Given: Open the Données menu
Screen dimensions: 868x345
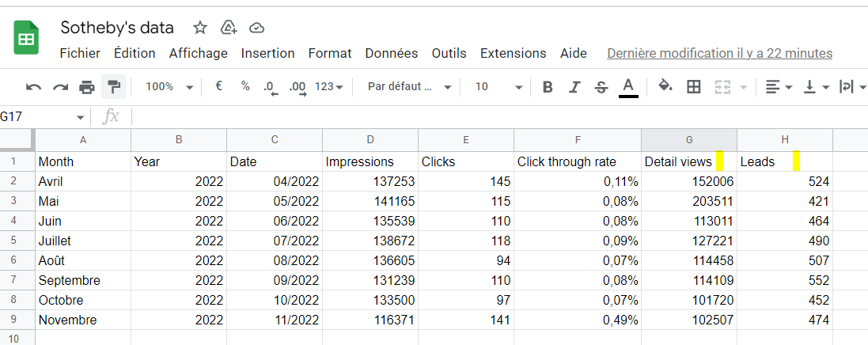Looking at the screenshot, I should point(391,53).
